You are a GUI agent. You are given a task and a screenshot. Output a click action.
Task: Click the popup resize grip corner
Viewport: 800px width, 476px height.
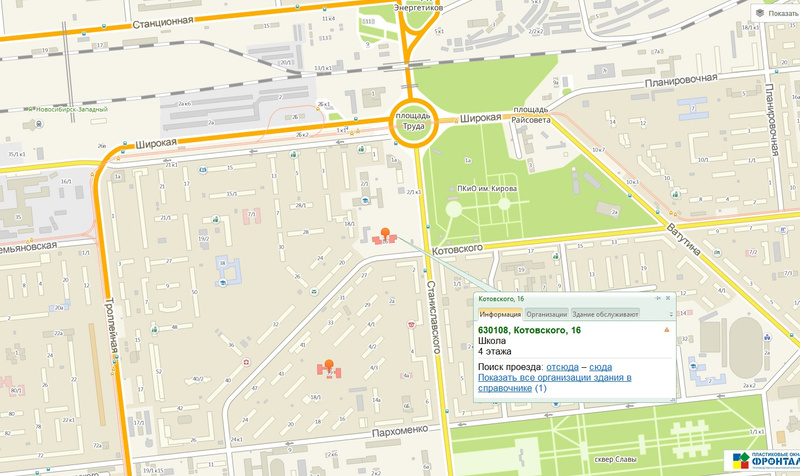pyautogui.click(x=672, y=400)
